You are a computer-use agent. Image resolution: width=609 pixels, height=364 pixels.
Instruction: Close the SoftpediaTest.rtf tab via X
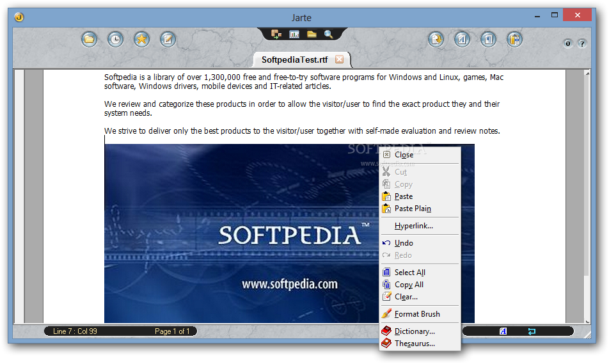click(x=340, y=59)
